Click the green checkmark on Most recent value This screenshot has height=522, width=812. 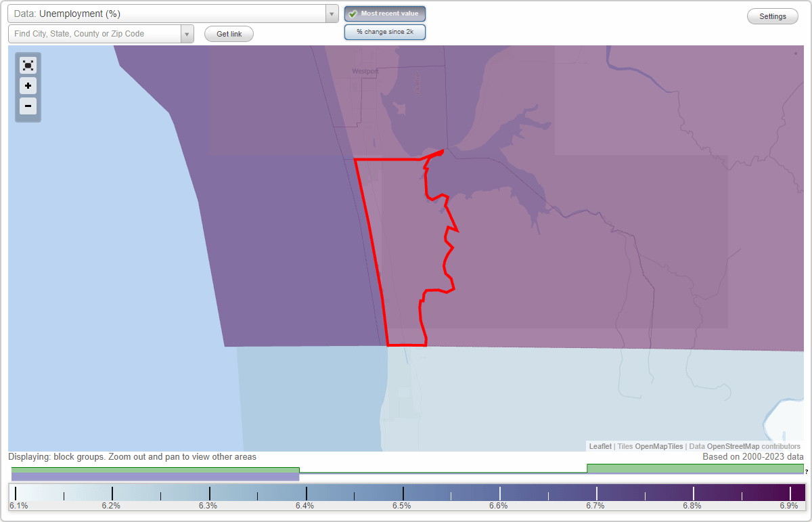pyautogui.click(x=353, y=13)
